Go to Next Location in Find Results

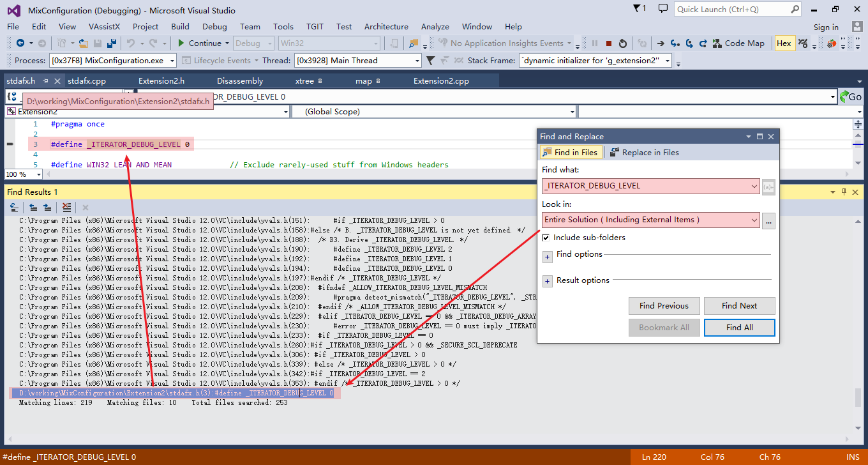47,208
